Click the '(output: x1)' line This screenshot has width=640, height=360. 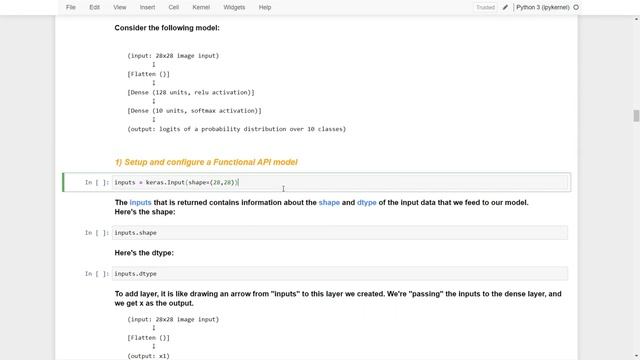pyautogui.click(x=149, y=356)
